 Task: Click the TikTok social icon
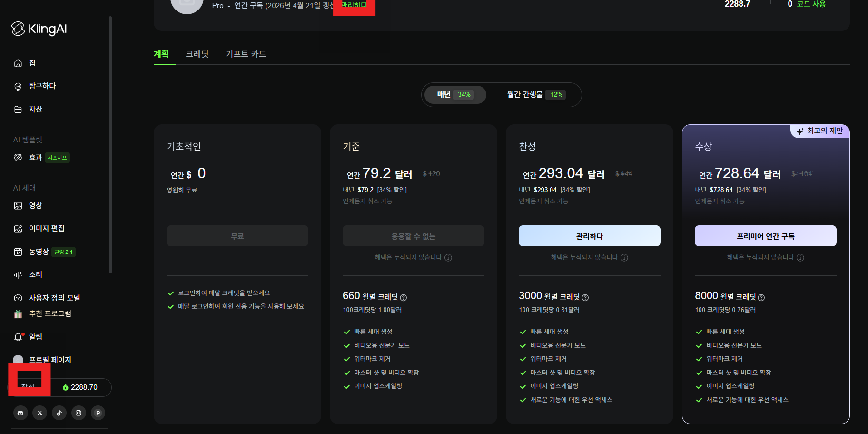pyautogui.click(x=59, y=413)
